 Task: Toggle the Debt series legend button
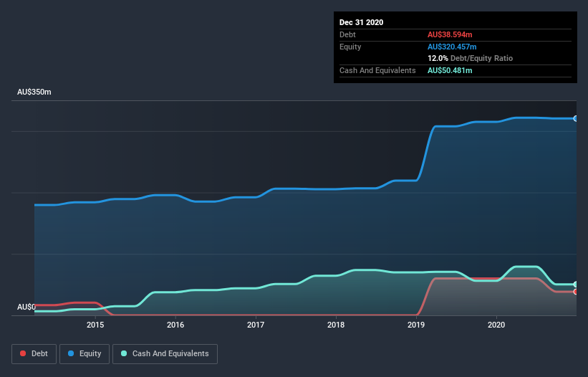pyautogui.click(x=34, y=354)
